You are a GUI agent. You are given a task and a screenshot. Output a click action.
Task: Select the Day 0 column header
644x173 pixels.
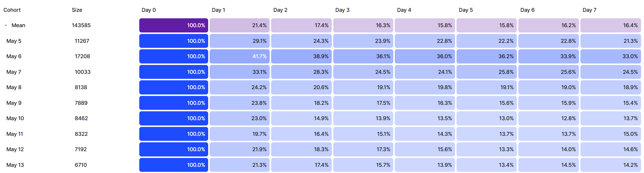(x=148, y=10)
